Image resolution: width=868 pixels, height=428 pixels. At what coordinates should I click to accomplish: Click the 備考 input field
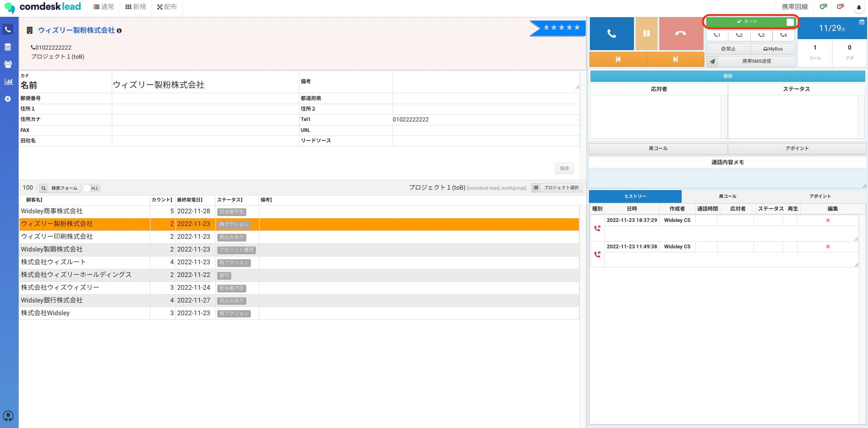(486, 81)
